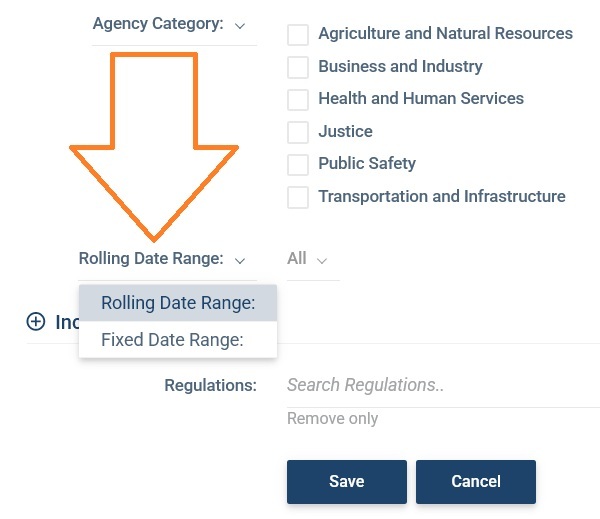Enable the Business and Industry checkbox

pyautogui.click(x=298, y=68)
